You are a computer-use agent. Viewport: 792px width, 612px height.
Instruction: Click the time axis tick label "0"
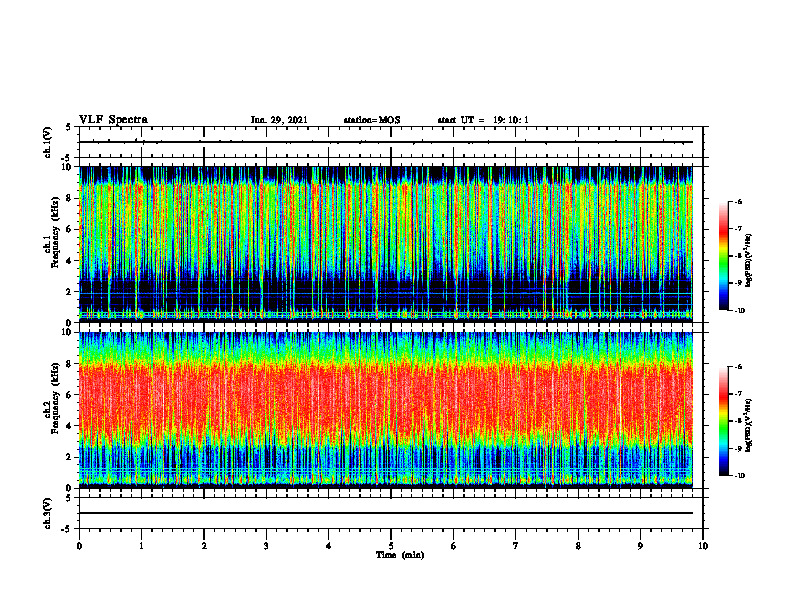[x=79, y=546]
